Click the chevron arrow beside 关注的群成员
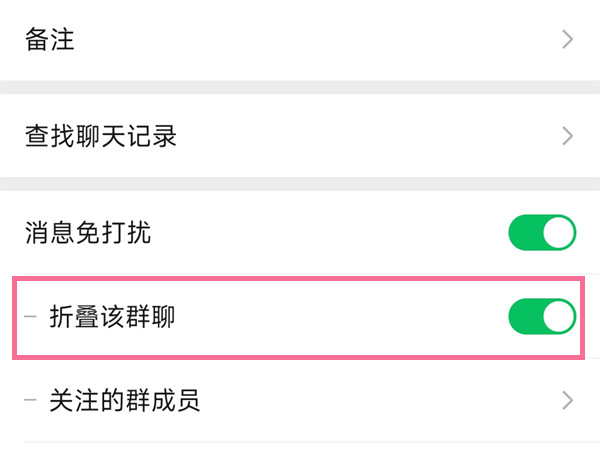The width and height of the screenshot is (600, 450). (568, 401)
